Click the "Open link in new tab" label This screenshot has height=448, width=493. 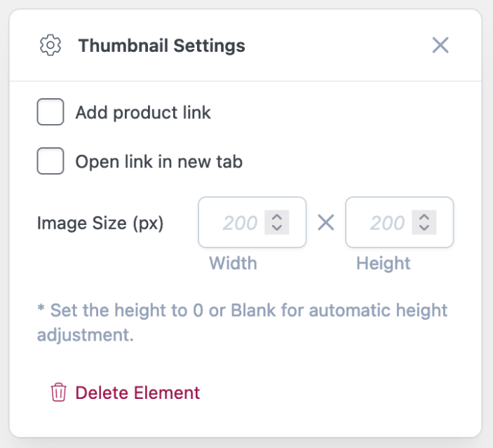(158, 162)
